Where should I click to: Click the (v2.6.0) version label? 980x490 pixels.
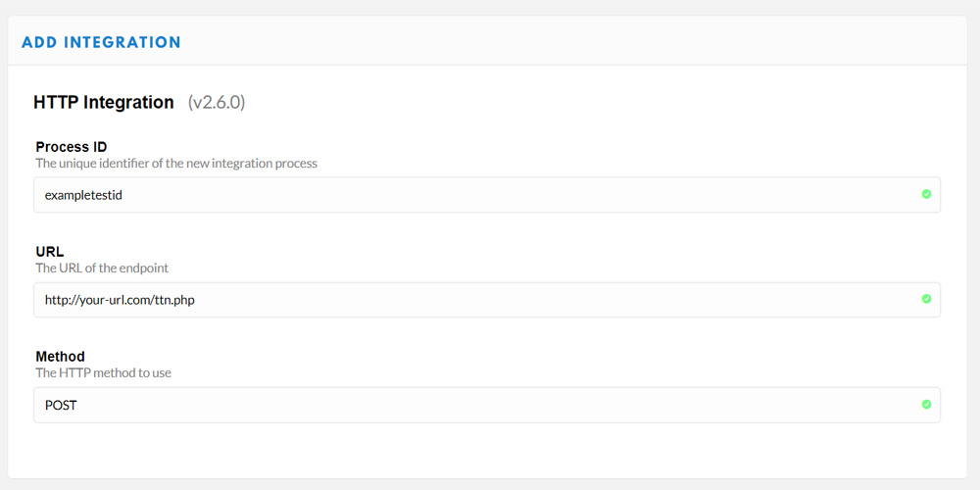pos(217,103)
